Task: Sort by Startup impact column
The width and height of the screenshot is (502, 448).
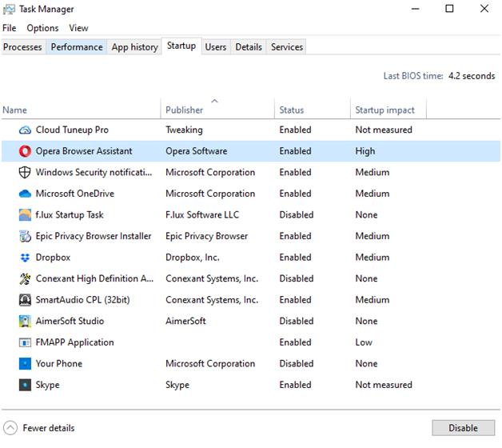Action: pos(384,110)
